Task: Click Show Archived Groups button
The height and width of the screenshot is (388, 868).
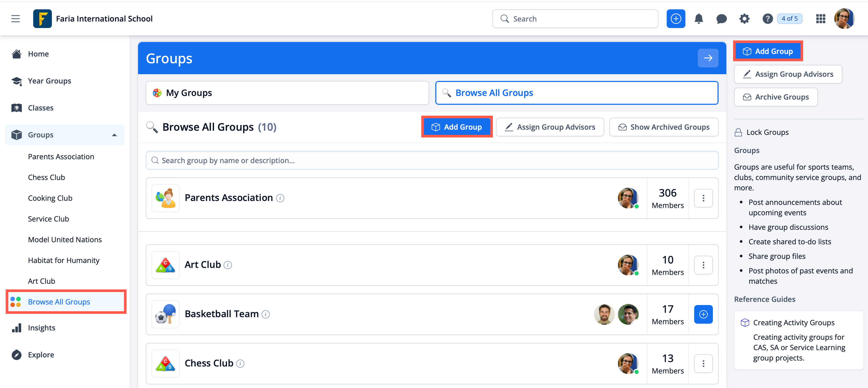Action: (x=664, y=127)
